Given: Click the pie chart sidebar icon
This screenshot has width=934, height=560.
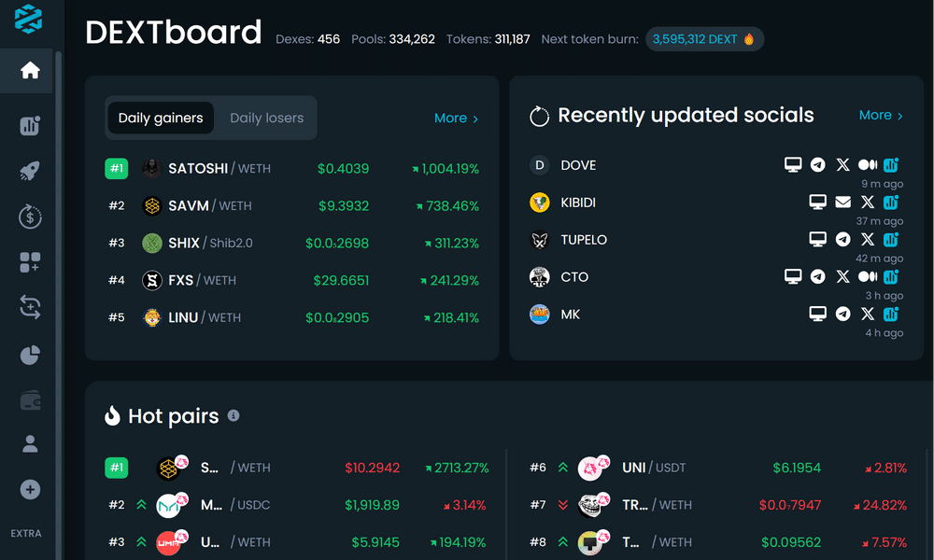Looking at the screenshot, I should [30, 356].
